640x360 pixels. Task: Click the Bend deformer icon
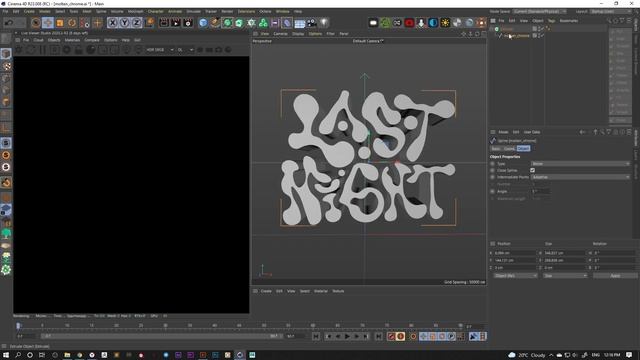tap(287, 23)
